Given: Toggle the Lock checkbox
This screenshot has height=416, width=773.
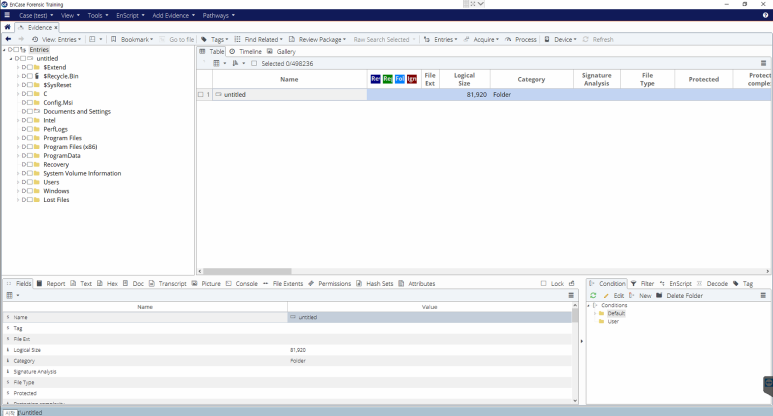Looking at the screenshot, I should 543,283.
